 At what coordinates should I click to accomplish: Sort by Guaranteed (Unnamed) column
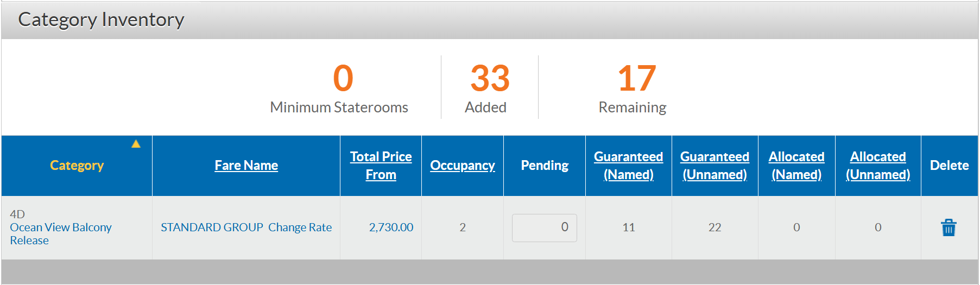[715, 166]
